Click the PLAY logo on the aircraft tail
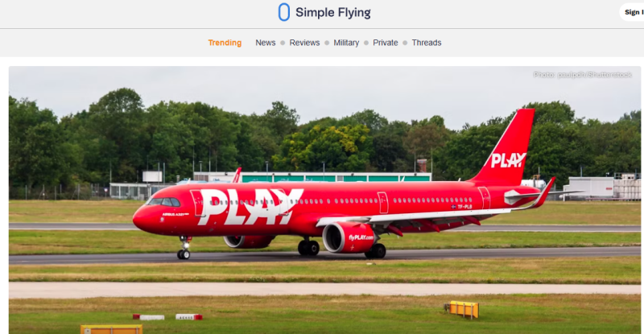The image size is (644, 334). coord(509,160)
